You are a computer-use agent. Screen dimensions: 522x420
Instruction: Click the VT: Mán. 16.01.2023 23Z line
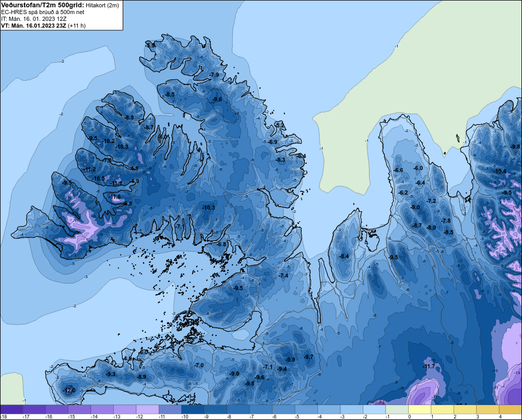(x=33, y=26)
